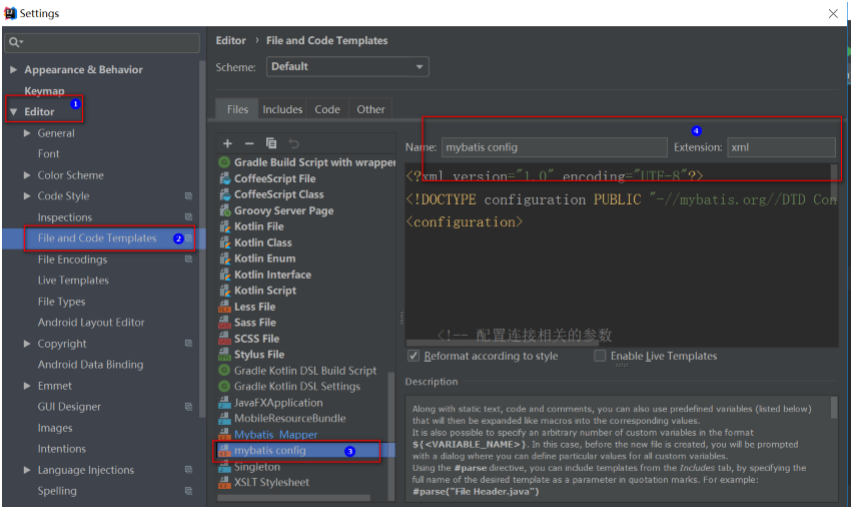Open Images settings

click(55, 429)
